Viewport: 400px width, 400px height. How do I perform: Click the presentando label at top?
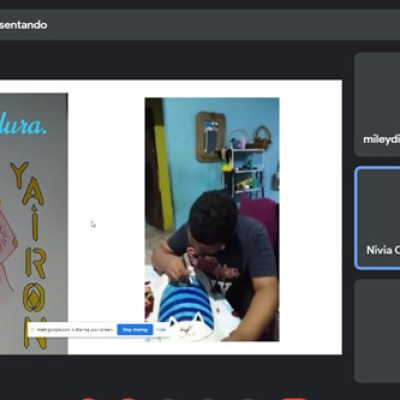(x=23, y=25)
